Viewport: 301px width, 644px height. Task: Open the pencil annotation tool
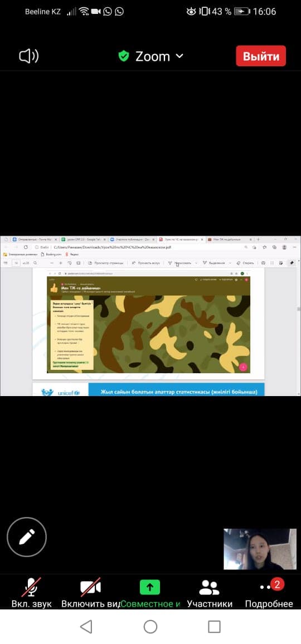pos(27,537)
